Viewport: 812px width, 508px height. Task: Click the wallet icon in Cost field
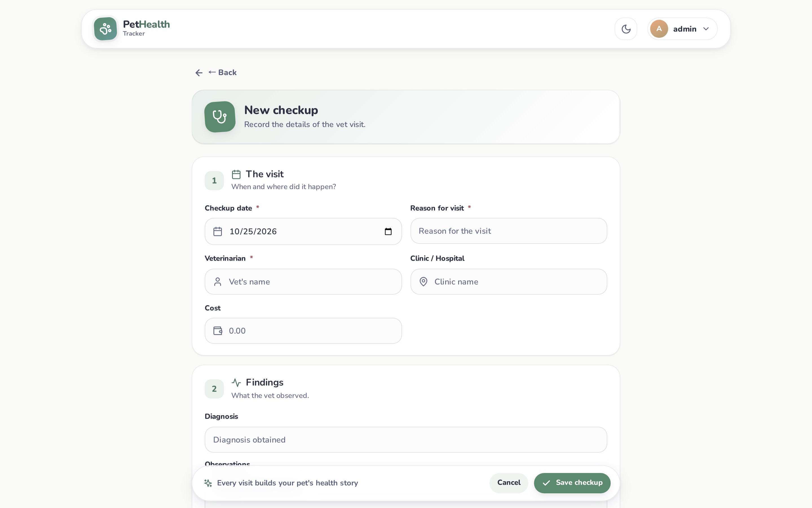click(218, 331)
